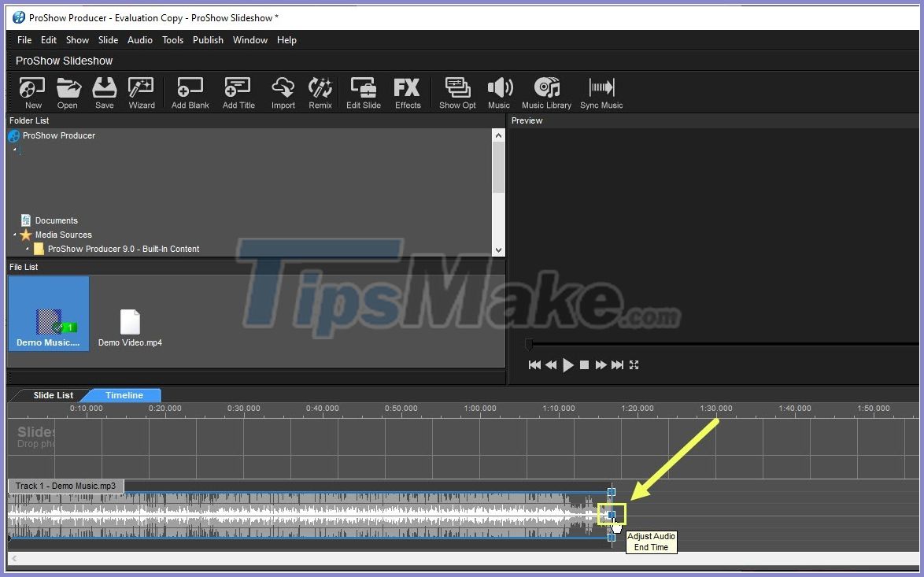
Task: Open the Import tool
Action: 283,92
